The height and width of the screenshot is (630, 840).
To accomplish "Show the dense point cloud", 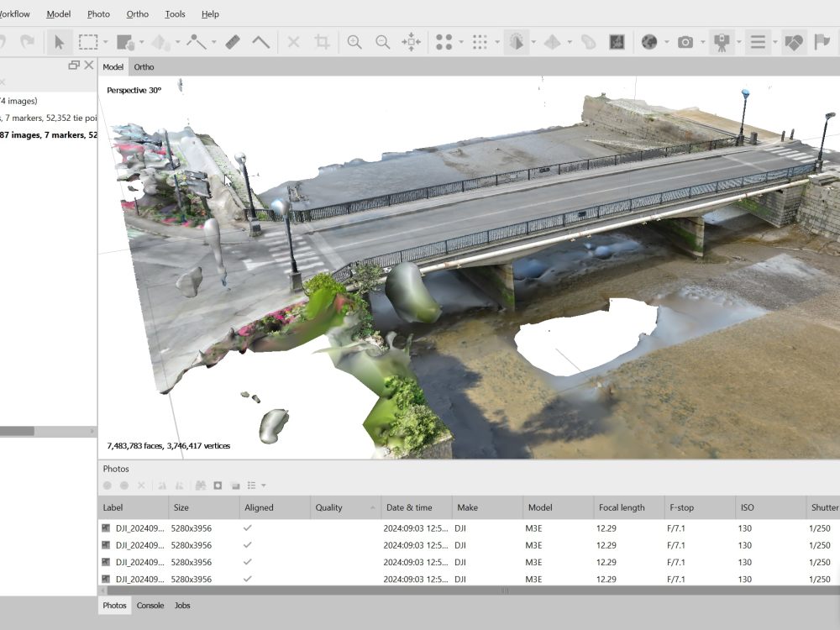I will 480,42.
